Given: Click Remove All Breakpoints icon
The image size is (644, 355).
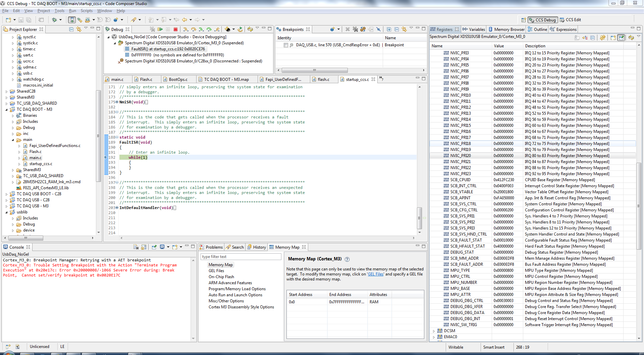Looking at the screenshot, I should (x=355, y=30).
